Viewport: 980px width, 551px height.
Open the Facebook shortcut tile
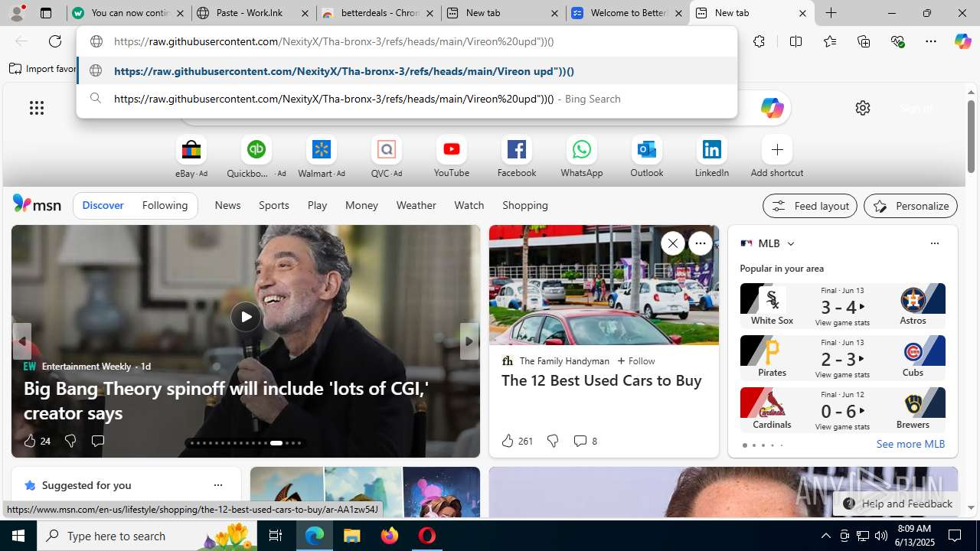517,158
